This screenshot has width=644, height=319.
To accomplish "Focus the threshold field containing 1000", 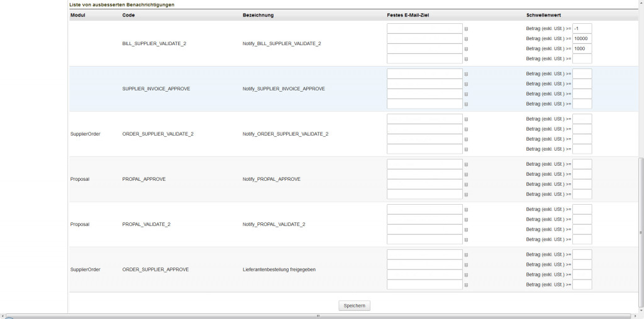I will tap(582, 49).
